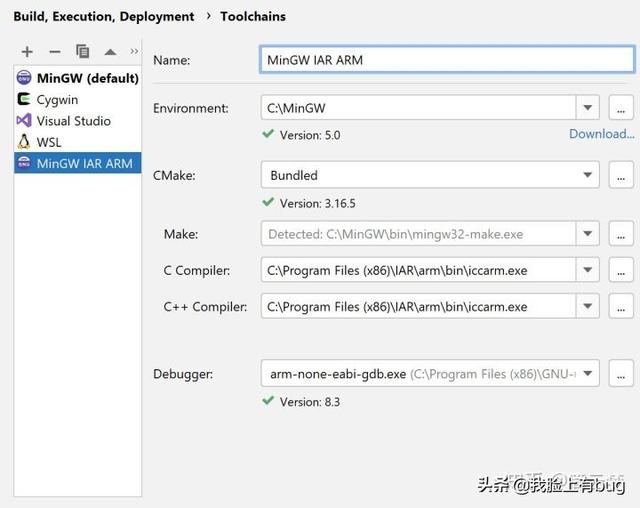640x508 pixels.
Task: Edit the Make path field
Action: 418,234
